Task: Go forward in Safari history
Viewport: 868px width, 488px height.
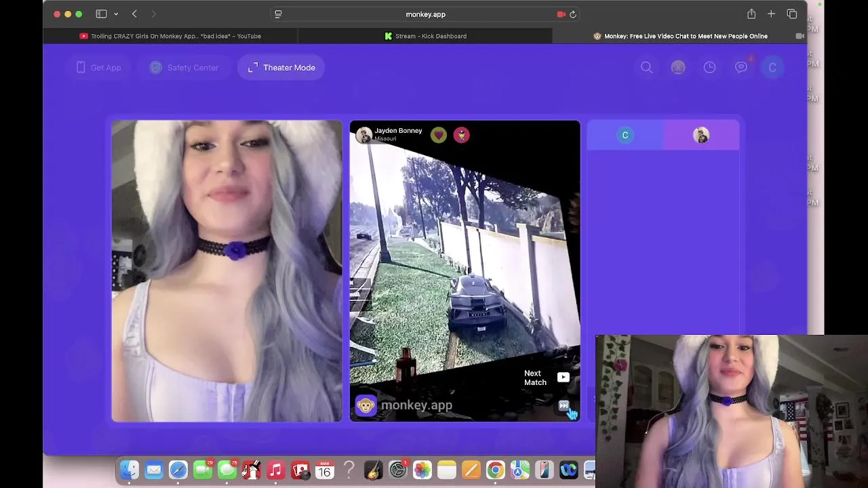Action: click(x=154, y=14)
